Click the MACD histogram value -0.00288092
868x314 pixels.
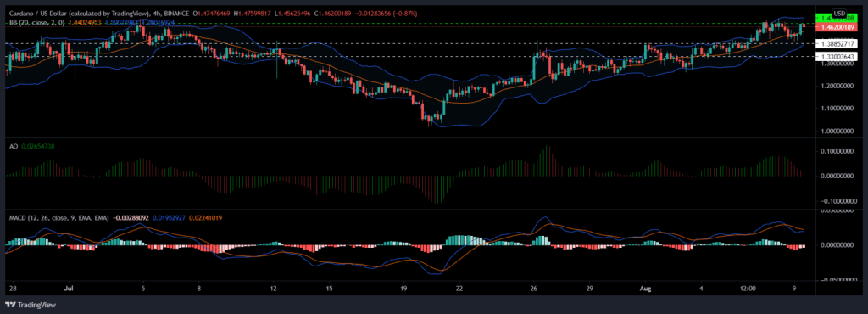point(131,218)
